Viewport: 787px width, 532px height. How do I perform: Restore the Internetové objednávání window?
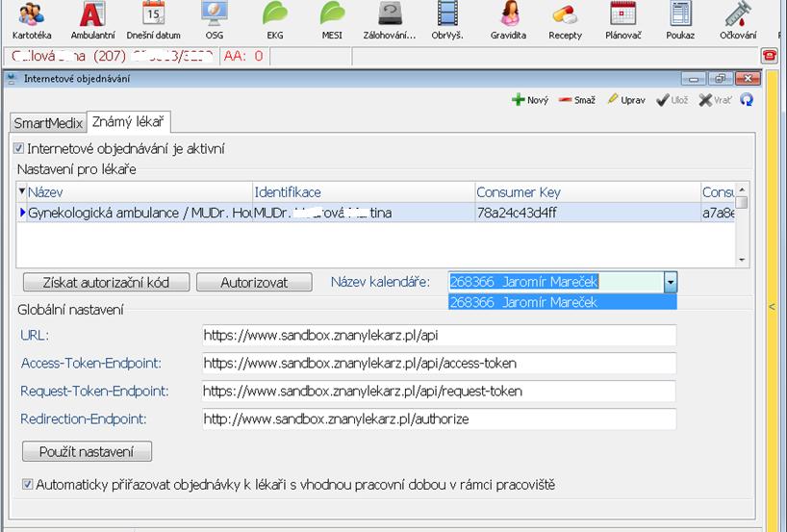tap(721, 78)
